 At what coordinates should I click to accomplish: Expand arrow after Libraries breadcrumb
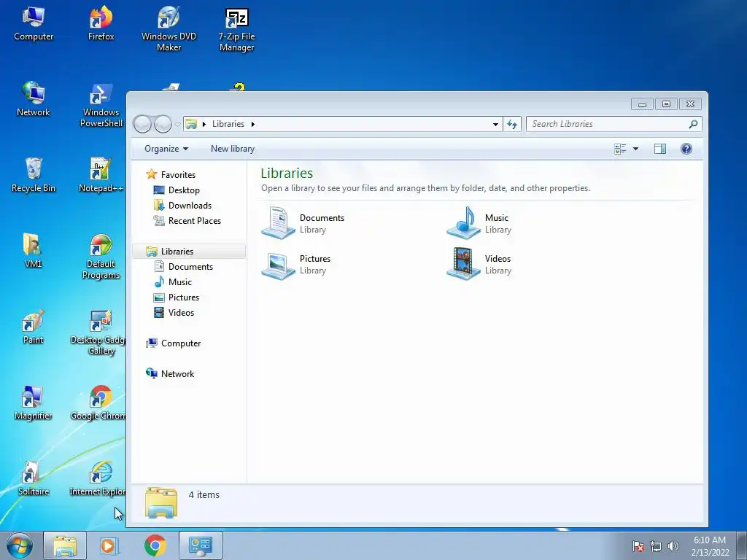tap(253, 124)
